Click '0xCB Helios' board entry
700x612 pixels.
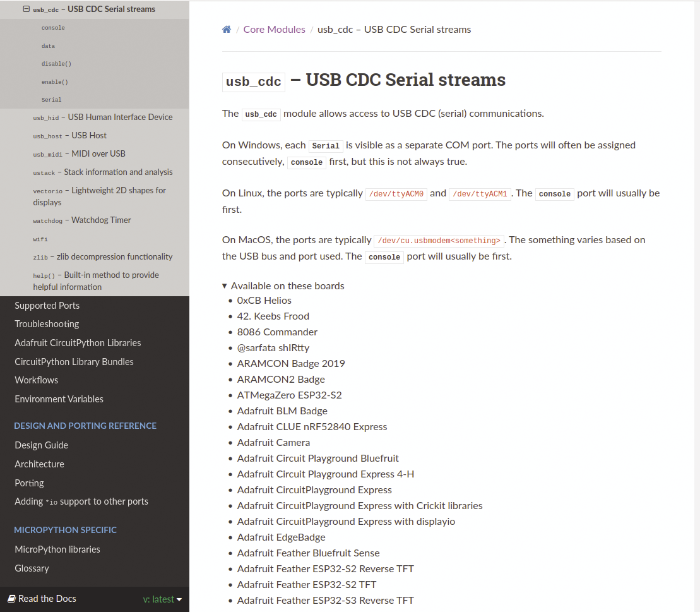click(264, 301)
